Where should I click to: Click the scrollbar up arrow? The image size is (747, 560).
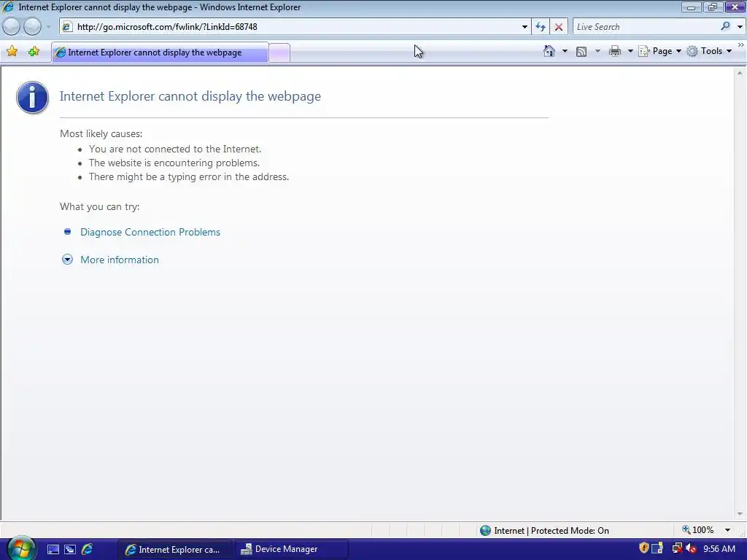coord(740,73)
